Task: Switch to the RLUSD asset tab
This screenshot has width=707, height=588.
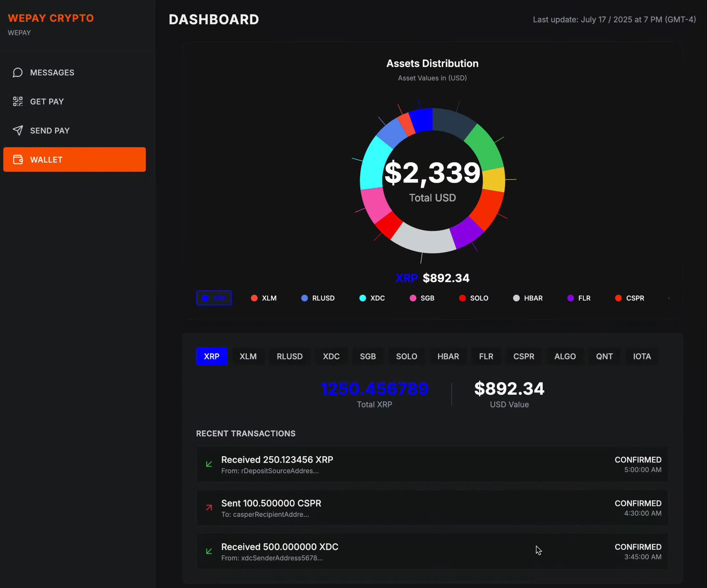Action: (x=290, y=356)
